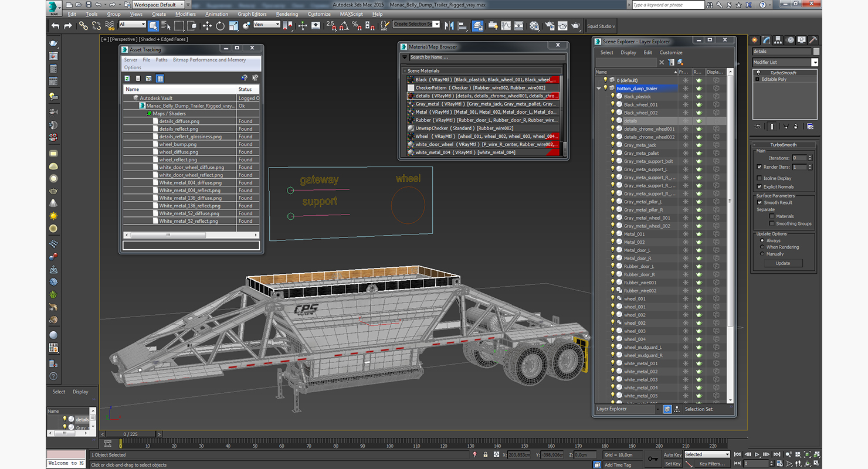Open the Graph Editors menu

click(252, 14)
